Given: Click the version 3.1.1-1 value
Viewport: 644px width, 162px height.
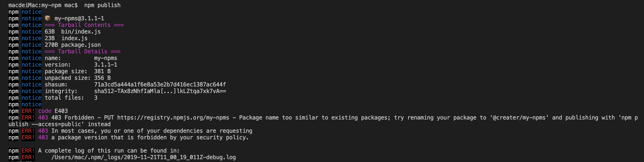Looking at the screenshot, I should [x=105, y=65].
